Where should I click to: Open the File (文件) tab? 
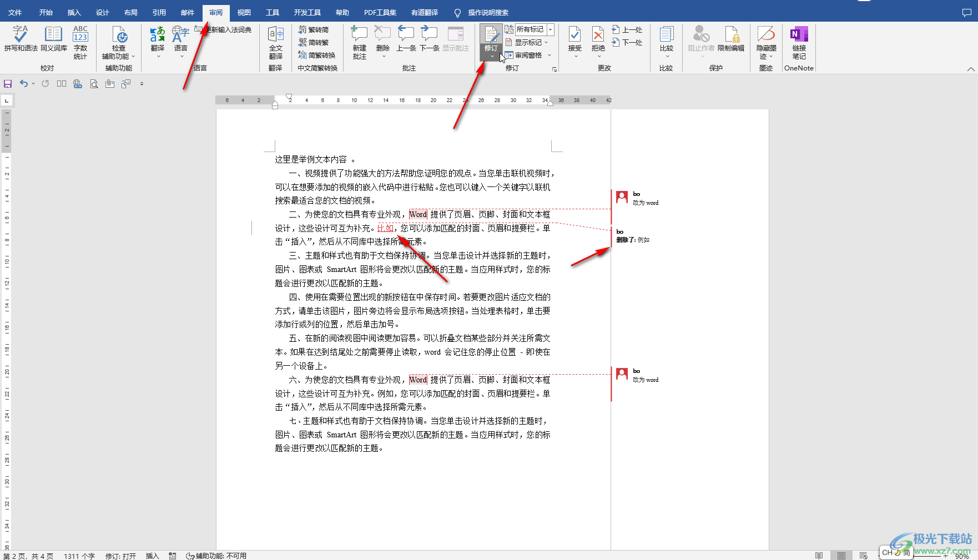pyautogui.click(x=15, y=12)
